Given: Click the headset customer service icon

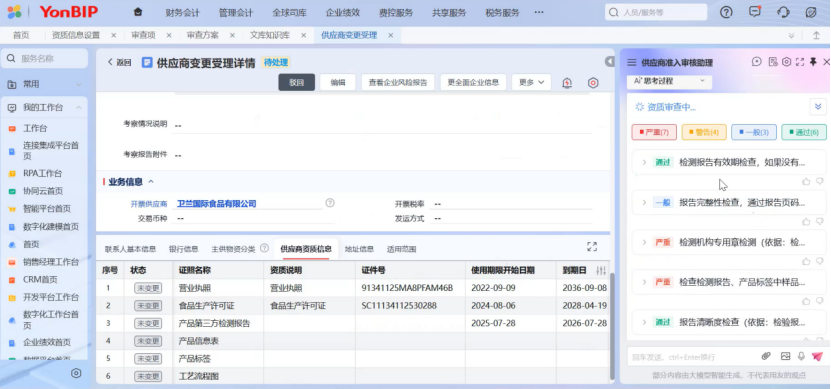Looking at the screenshot, I should [x=783, y=12].
